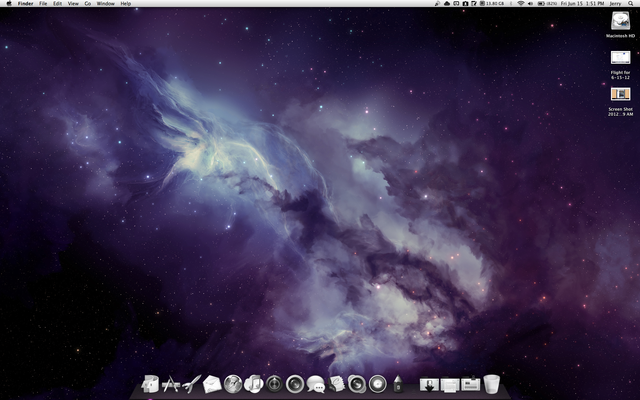The height and width of the screenshot is (400, 640).
Task: Click the Go menu in menu bar
Action: pyautogui.click(x=87, y=4)
